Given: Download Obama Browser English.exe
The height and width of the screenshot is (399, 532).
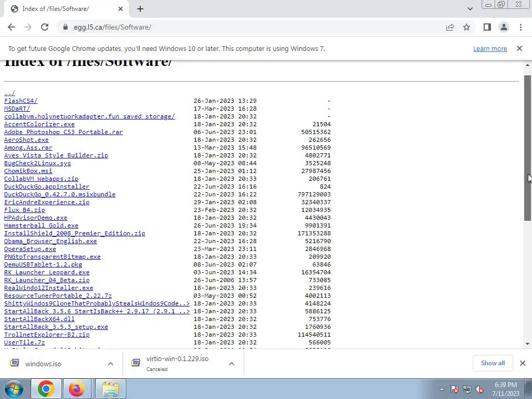Looking at the screenshot, I should click(50, 241).
